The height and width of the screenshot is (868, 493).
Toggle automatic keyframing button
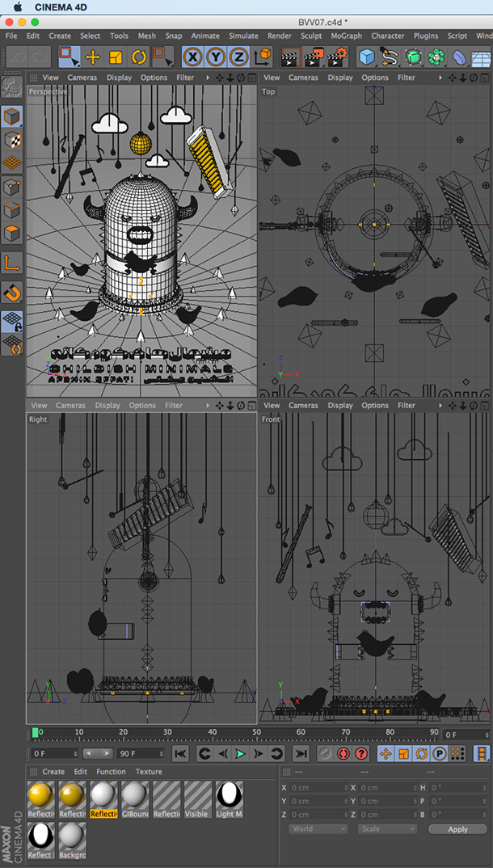tap(343, 753)
